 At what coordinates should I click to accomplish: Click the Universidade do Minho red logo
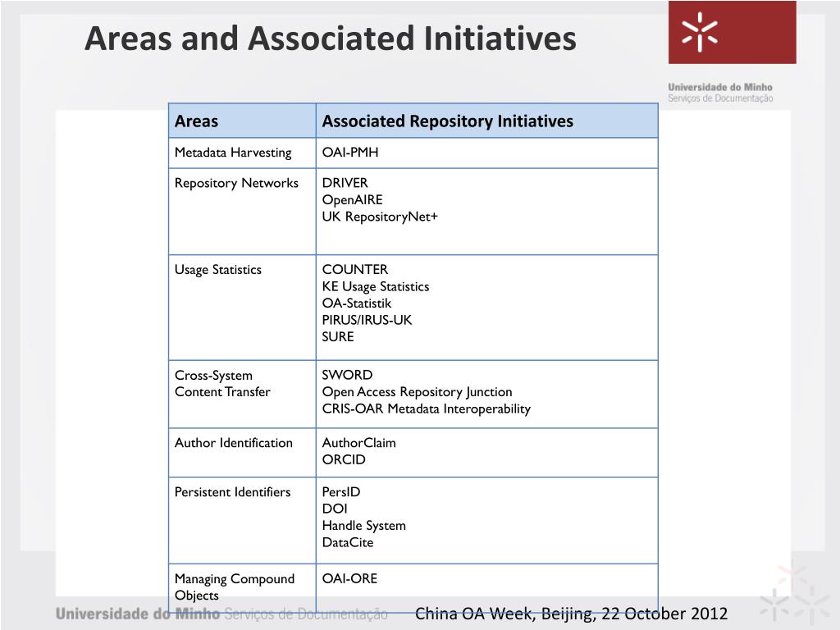tap(732, 33)
